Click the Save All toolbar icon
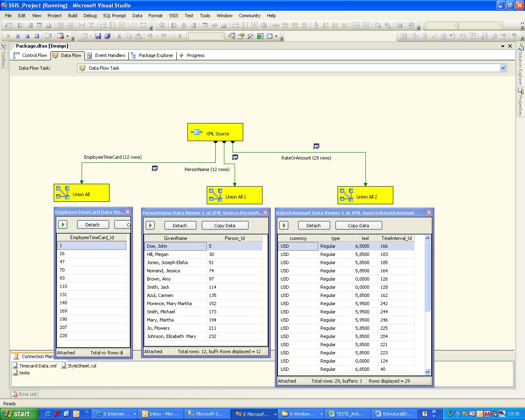 click(107, 36)
